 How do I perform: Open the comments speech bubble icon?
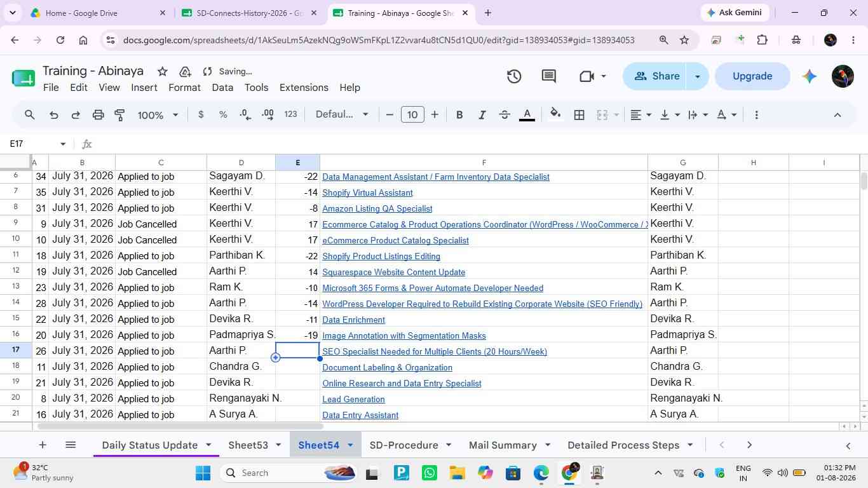pos(549,76)
